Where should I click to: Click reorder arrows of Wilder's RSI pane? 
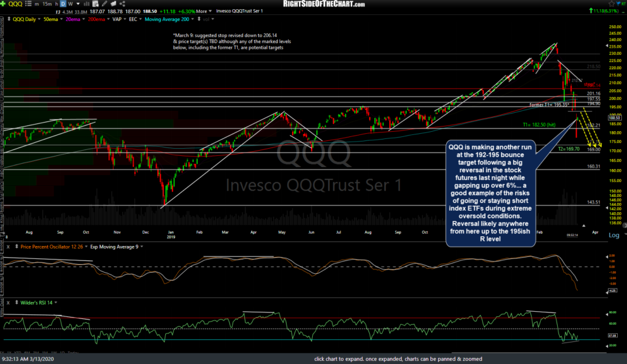(16, 303)
